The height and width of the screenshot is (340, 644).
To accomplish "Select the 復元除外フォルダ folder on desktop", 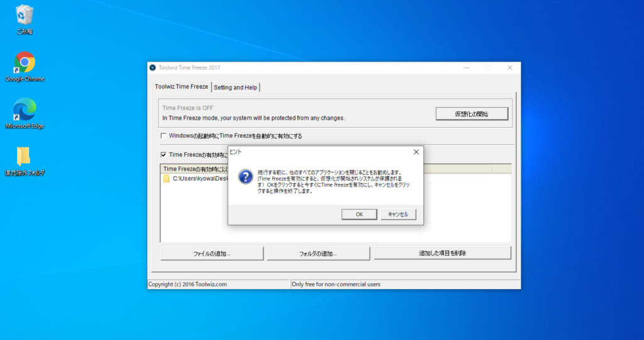I will [x=25, y=161].
